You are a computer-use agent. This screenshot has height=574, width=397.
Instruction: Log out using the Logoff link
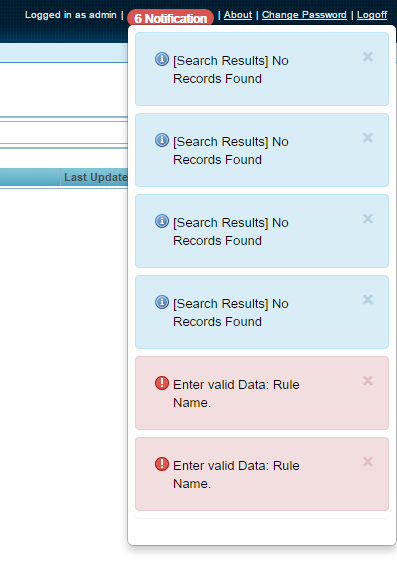click(x=372, y=15)
